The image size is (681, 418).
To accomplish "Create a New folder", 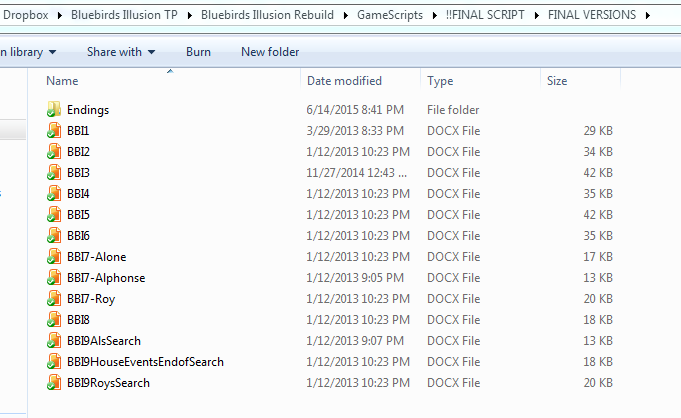I will click(x=270, y=52).
